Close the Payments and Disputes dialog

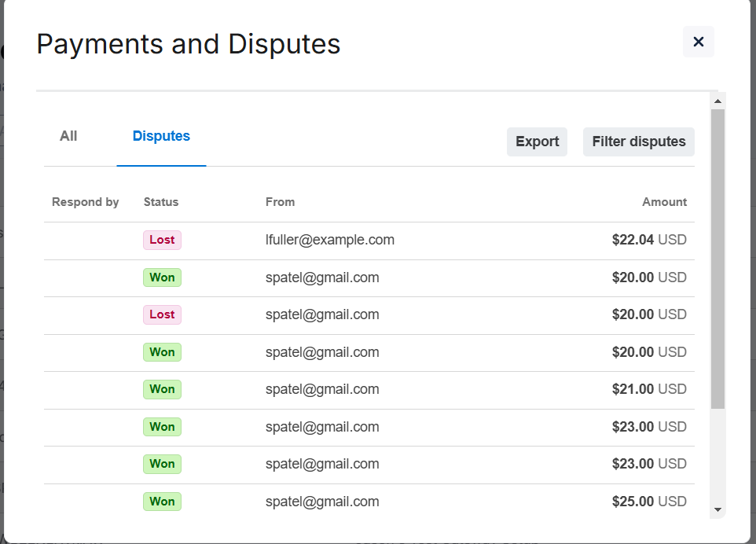tap(698, 42)
